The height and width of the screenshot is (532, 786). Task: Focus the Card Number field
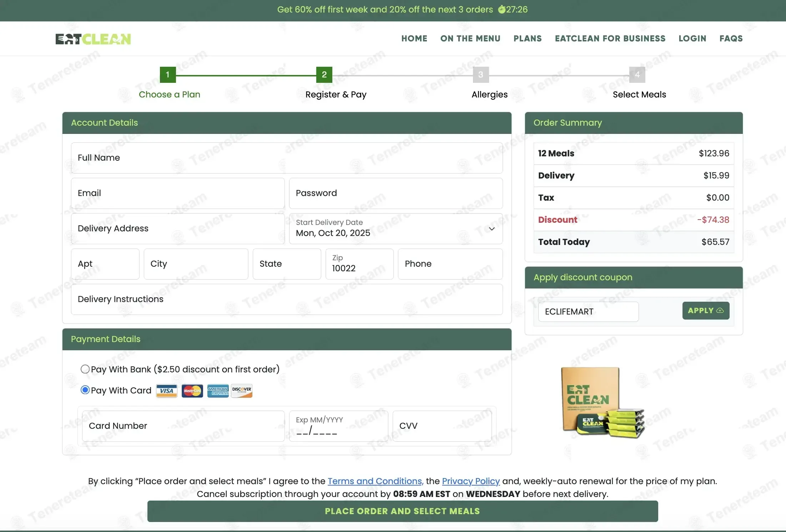pyautogui.click(x=183, y=426)
